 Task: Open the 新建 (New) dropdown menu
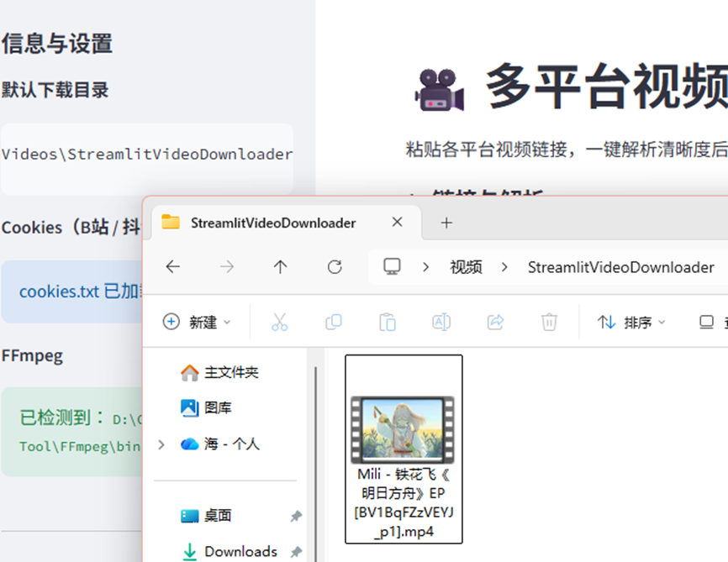coord(197,323)
